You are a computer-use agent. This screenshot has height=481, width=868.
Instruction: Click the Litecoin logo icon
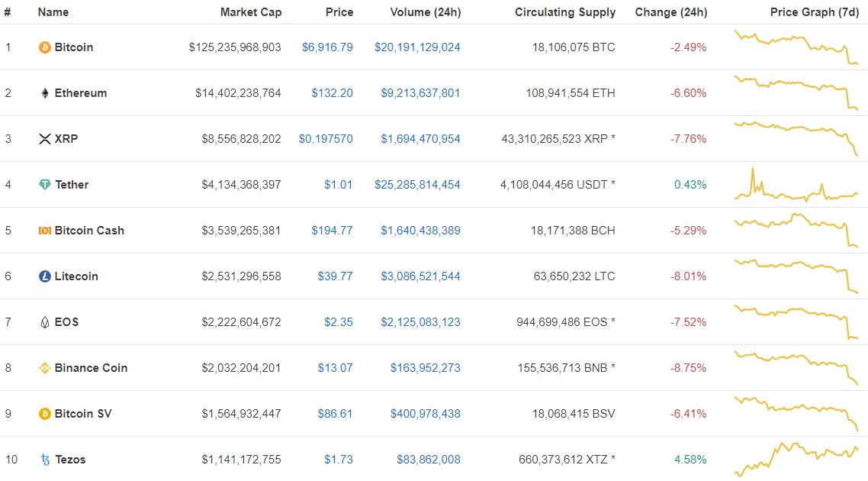(45, 276)
